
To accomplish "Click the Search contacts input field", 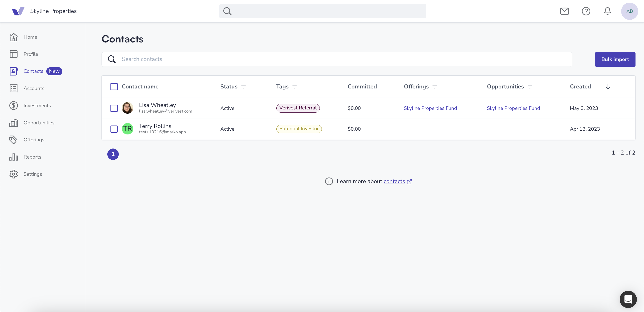I will 337,59.
